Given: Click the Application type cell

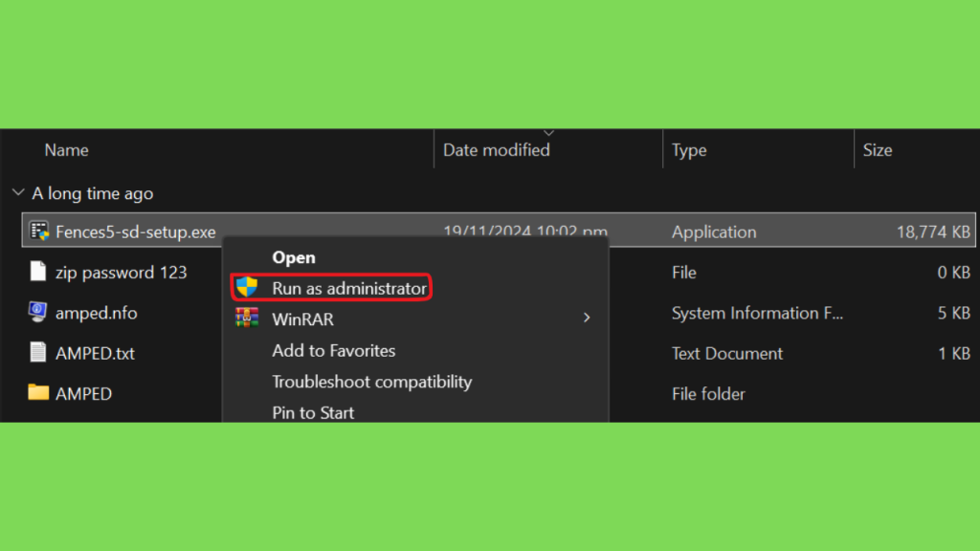Looking at the screenshot, I should 714,231.
